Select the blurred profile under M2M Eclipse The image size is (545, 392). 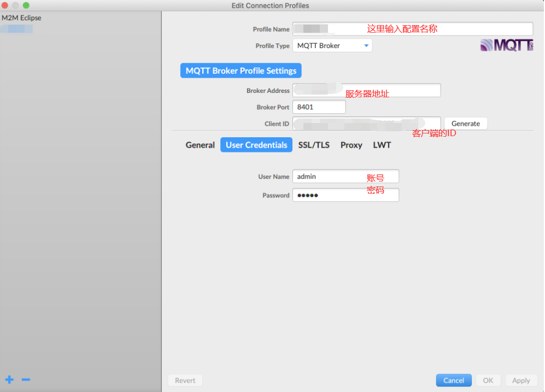(17, 29)
